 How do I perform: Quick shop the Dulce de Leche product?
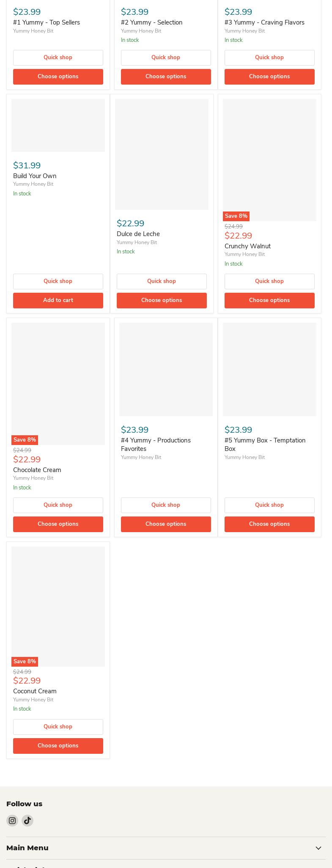(x=162, y=281)
